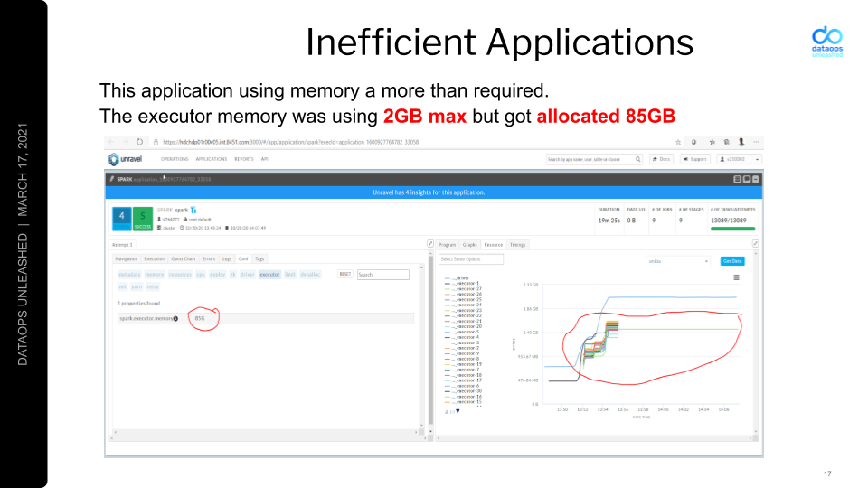Screen dimensions: 868x488
Task: Open the Support link button
Action: (694, 159)
